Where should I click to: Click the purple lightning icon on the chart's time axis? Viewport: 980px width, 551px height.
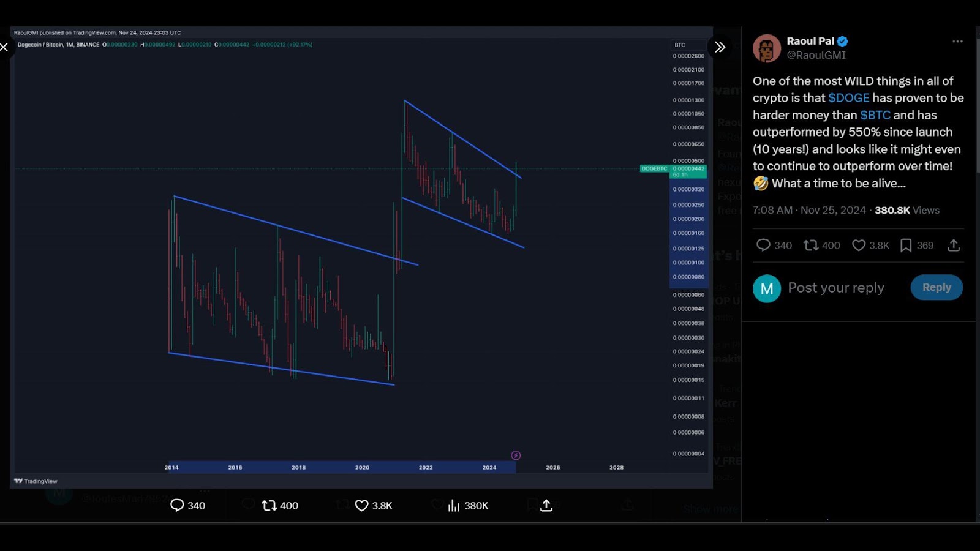516,455
